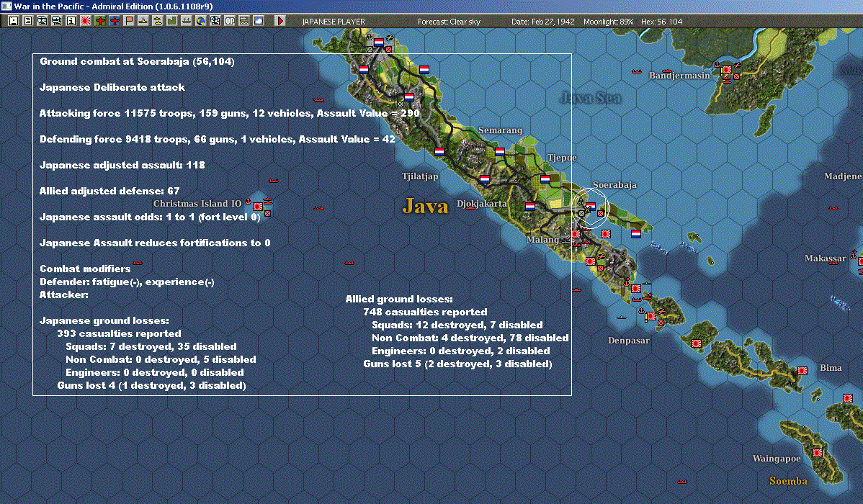Screen dimensions: 863x504
Task: Click the red play arrow to continue
Action: pyautogui.click(x=280, y=21)
